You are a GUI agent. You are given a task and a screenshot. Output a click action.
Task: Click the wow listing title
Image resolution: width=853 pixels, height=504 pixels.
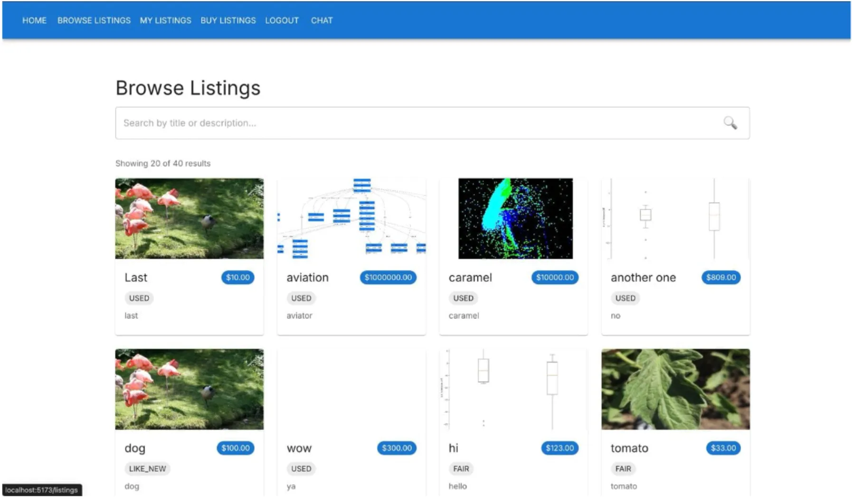(x=299, y=448)
